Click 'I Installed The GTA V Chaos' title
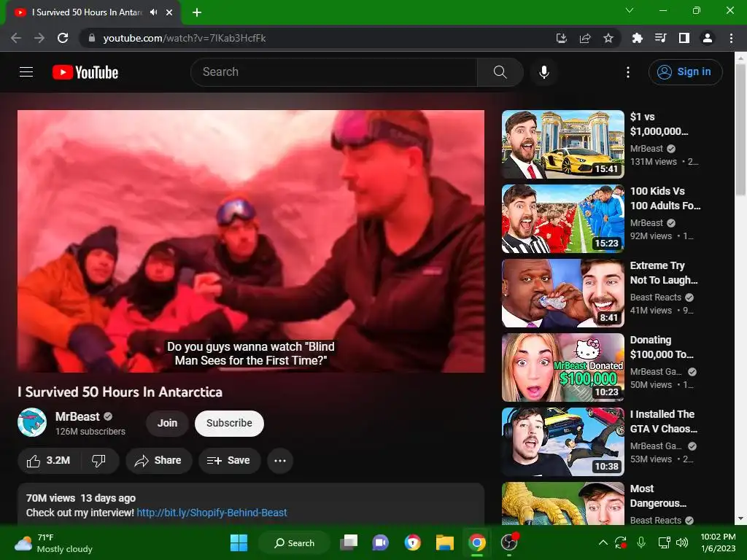 [x=663, y=421]
